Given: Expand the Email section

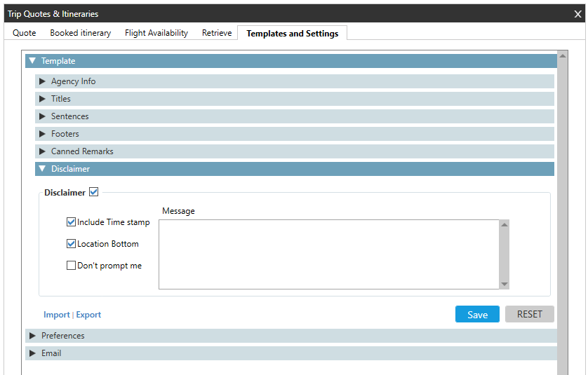Looking at the screenshot, I should pos(32,353).
